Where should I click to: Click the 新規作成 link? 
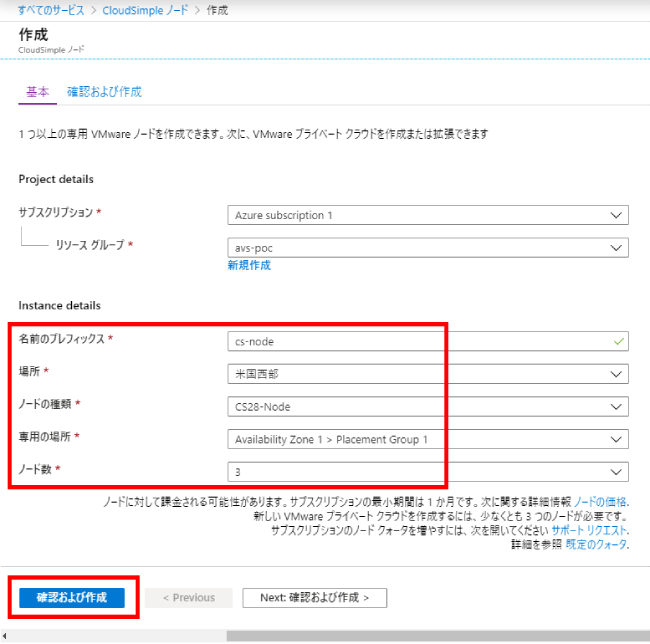point(249,265)
